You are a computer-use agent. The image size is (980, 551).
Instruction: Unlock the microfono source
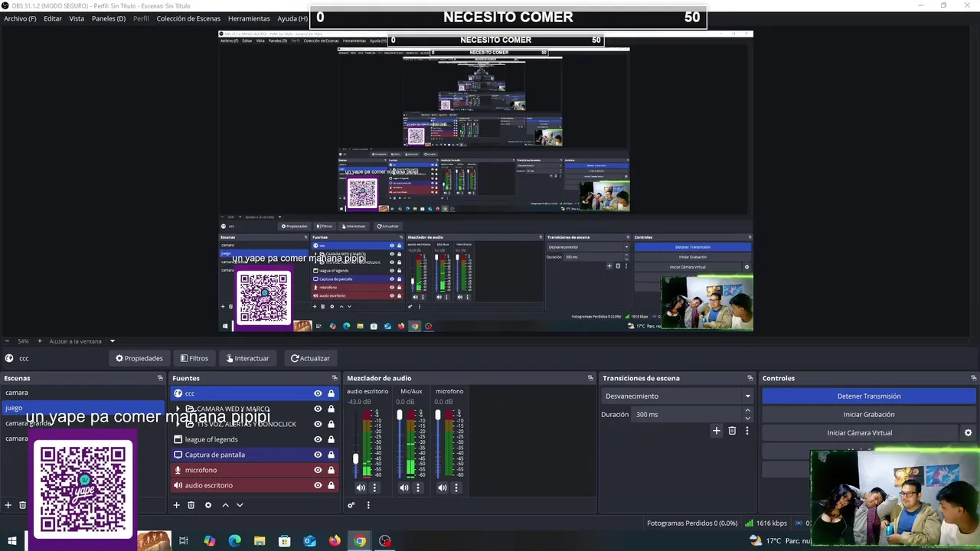coord(331,470)
